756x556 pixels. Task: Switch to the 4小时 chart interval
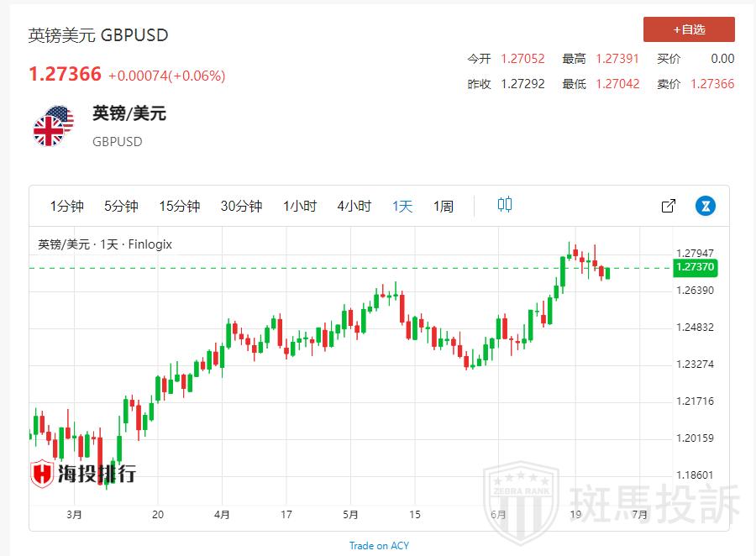[354, 206]
